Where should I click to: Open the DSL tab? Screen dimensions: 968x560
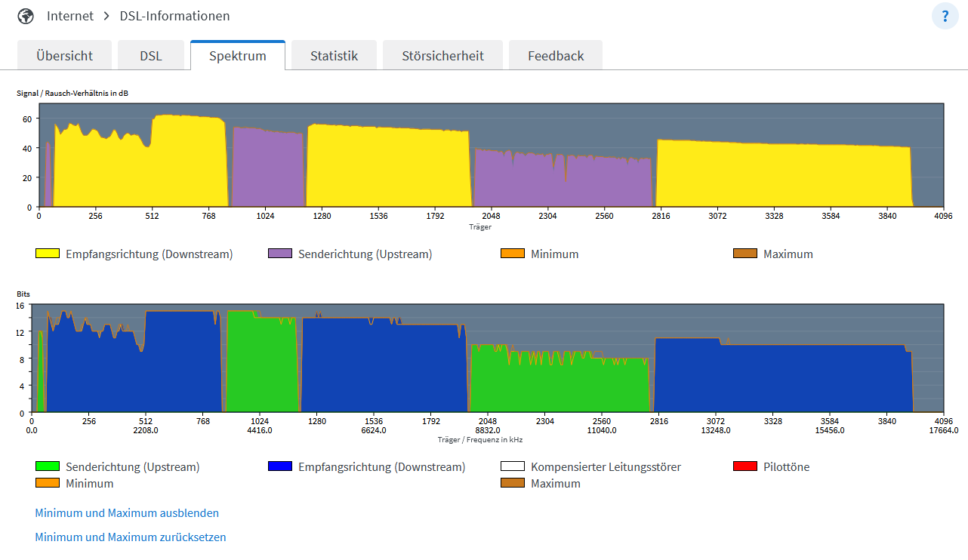(x=151, y=56)
